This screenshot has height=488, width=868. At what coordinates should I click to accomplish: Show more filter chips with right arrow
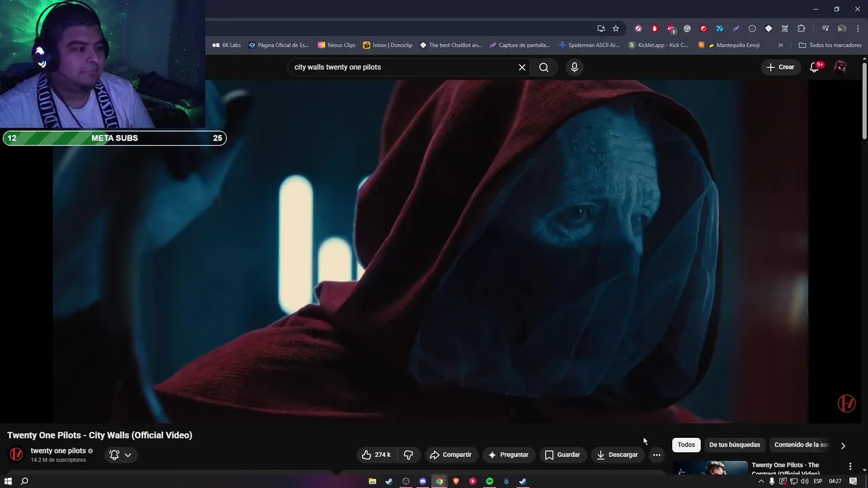[843, 445]
